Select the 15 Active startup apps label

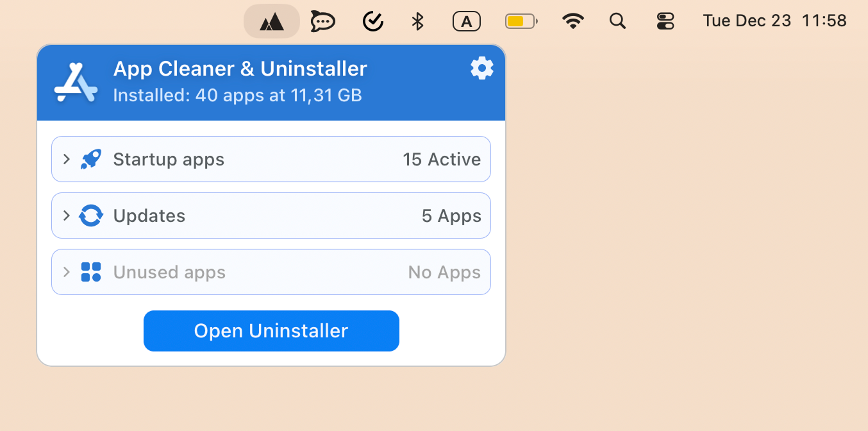[x=442, y=158]
